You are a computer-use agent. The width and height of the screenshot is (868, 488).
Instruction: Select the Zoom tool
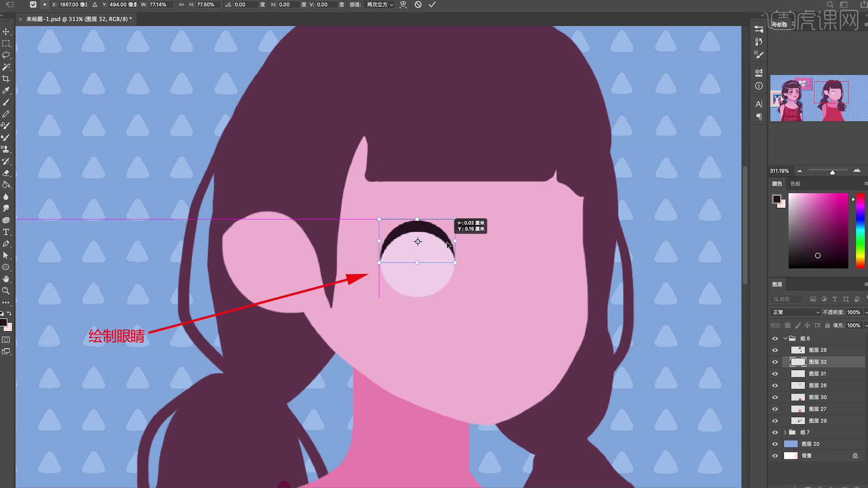6,291
